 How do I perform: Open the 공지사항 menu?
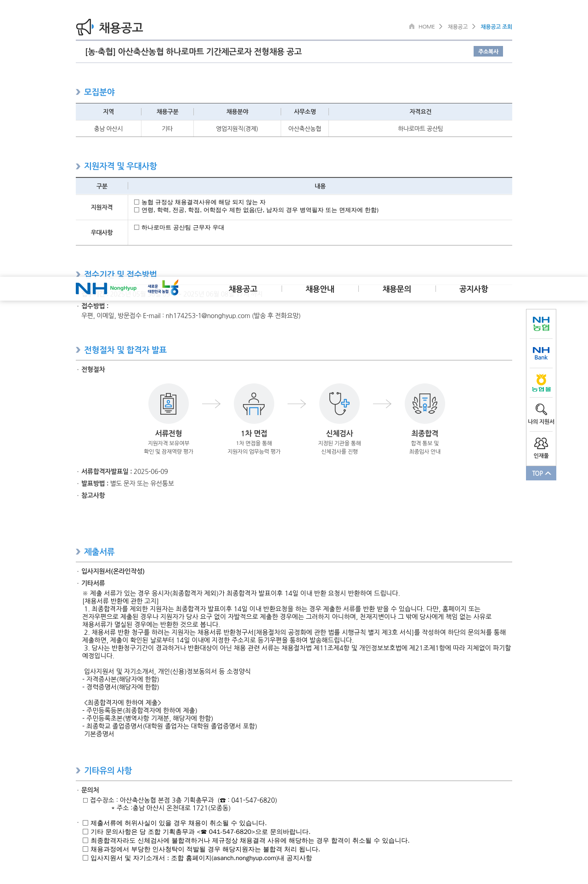point(474,289)
